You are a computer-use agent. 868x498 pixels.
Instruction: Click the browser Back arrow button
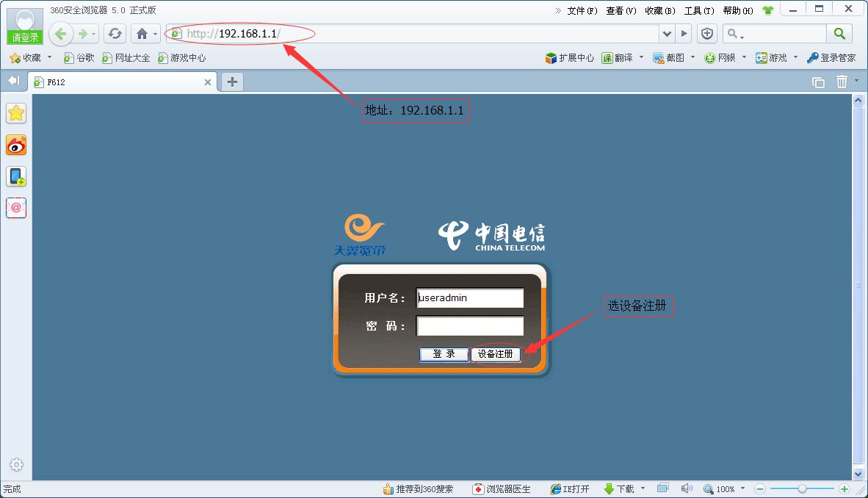point(61,34)
